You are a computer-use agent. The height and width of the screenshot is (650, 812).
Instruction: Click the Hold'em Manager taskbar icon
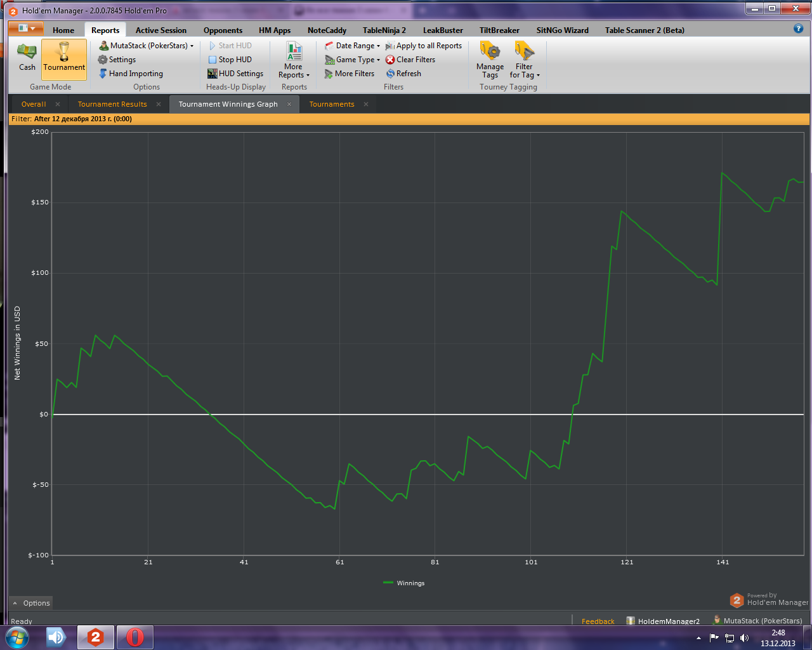tap(95, 637)
